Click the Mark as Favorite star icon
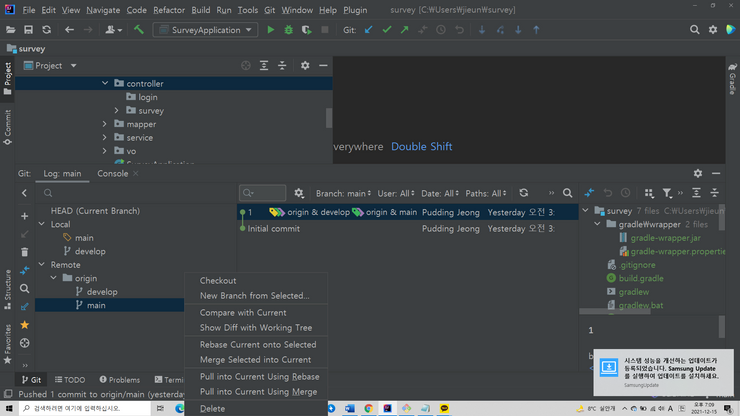Screen dimensions: 740x416 (25, 325)
